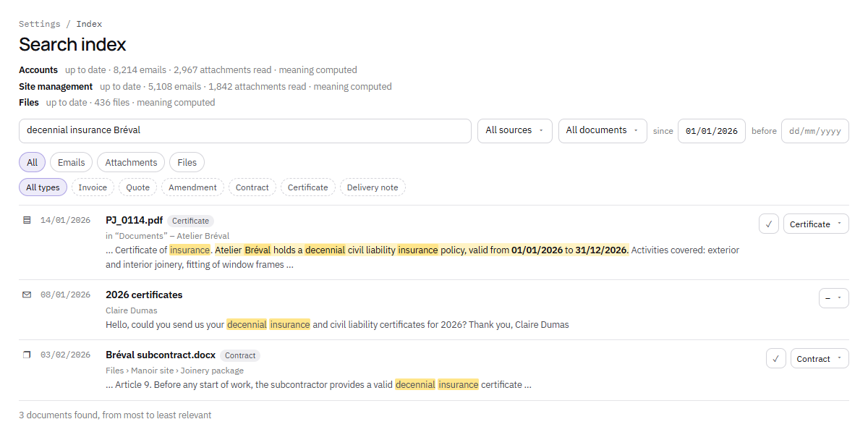Click the Contract tag next to Bréval subcontract.docx
The width and height of the screenshot is (868, 440).
pos(240,355)
